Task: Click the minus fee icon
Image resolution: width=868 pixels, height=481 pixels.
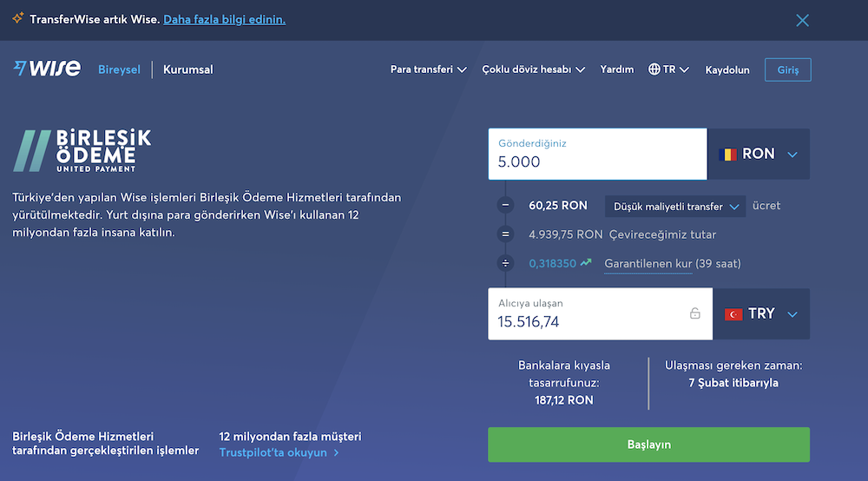Action: coord(505,206)
